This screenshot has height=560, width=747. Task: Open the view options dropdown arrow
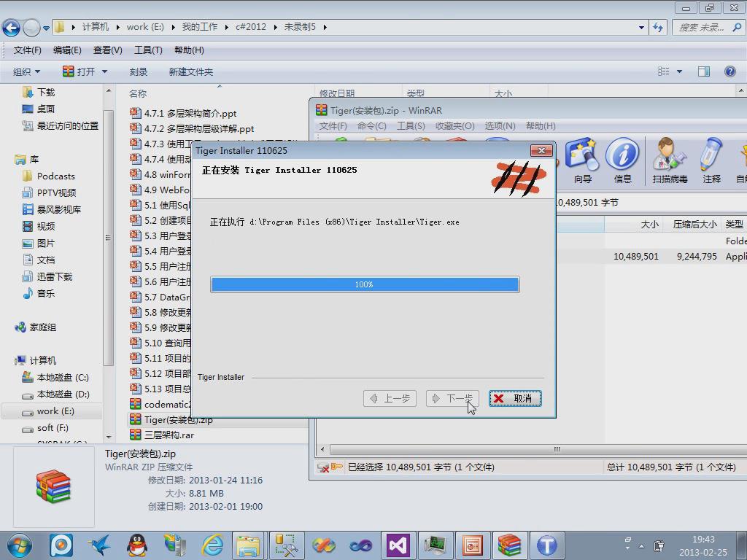pyautogui.click(x=680, y=71)
